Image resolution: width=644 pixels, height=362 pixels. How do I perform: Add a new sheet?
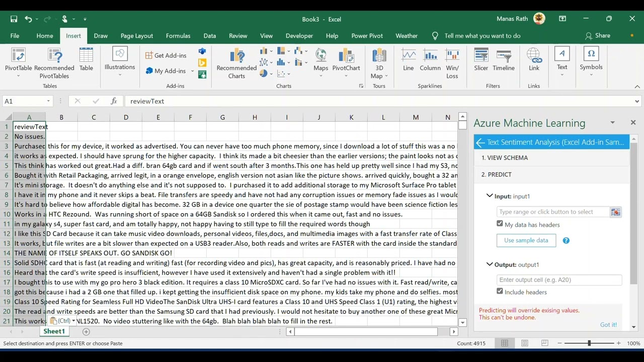(x=86, y=332)
